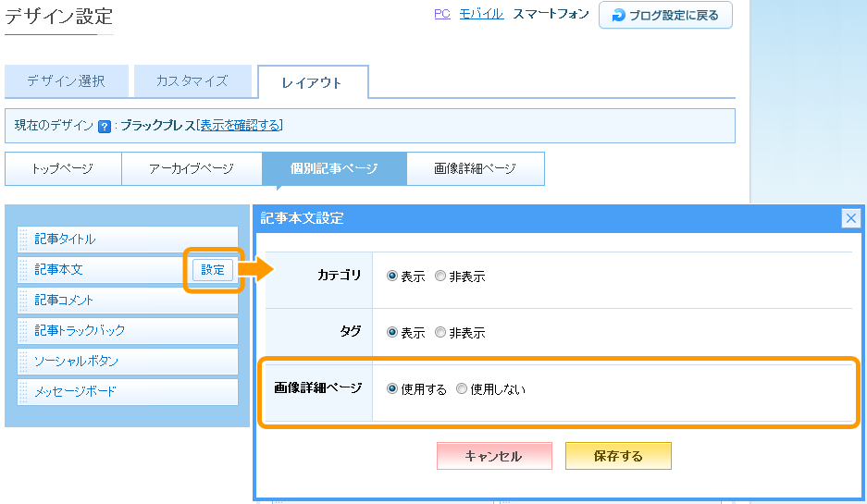Select 使用する for 画像詳細ページ
Image resolution: width=867 pixels, height=504 pixels.
(x=392, y=389)
